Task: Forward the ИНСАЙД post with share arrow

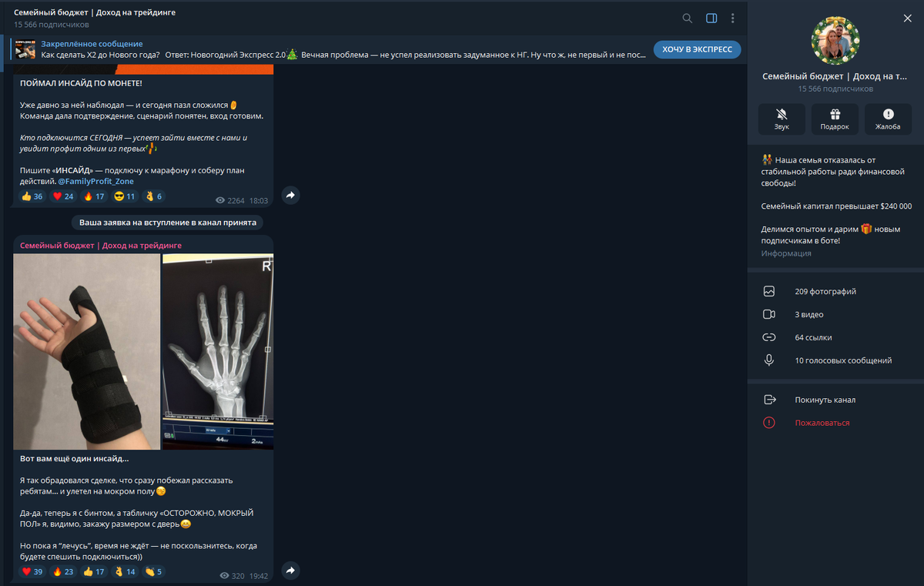Action: tap(290, 196)
